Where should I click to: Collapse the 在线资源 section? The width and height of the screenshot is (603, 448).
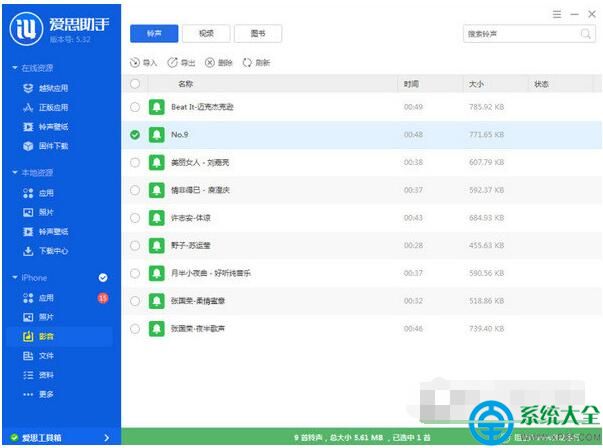15,68
